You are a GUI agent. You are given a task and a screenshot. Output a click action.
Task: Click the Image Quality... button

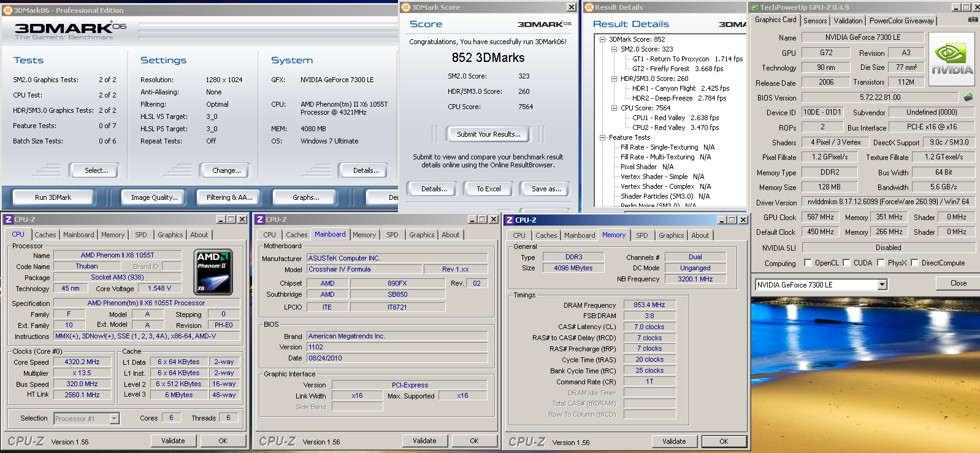pos(155,197)
